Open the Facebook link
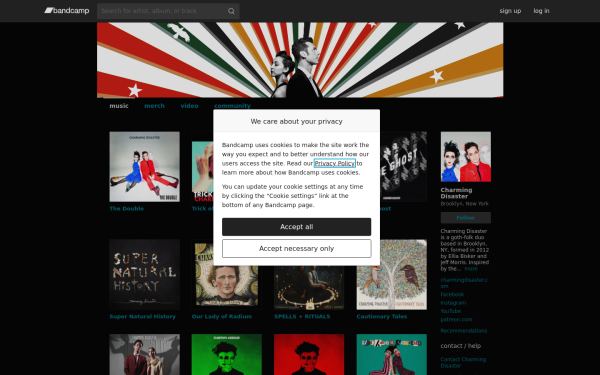The width and height of the screenshot is (600, 375). pyautogui.click(x=452, y=294)
